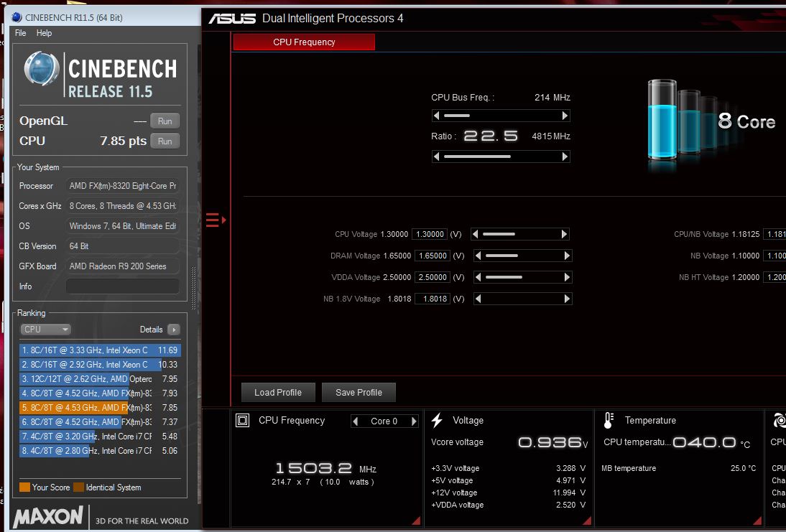Image resolution: width=786 pixels, height=532 pixels.
Task: Open the CPU Frequency tab
Action: click(304, 42)
